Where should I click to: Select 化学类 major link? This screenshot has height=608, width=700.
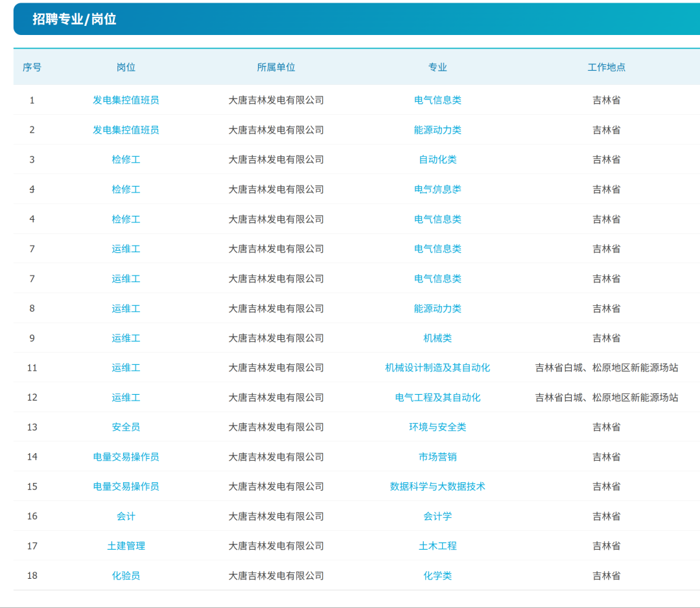[437, 576]
